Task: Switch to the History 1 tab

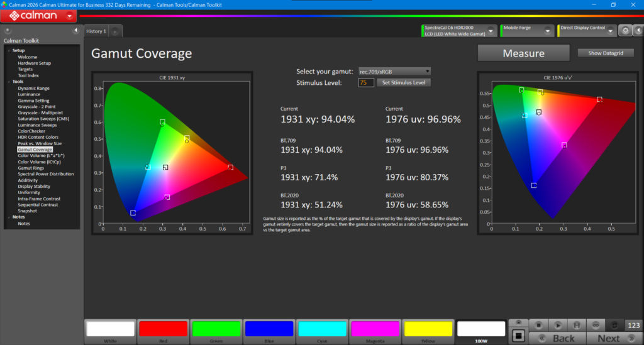Action: (x=96, y=31)
